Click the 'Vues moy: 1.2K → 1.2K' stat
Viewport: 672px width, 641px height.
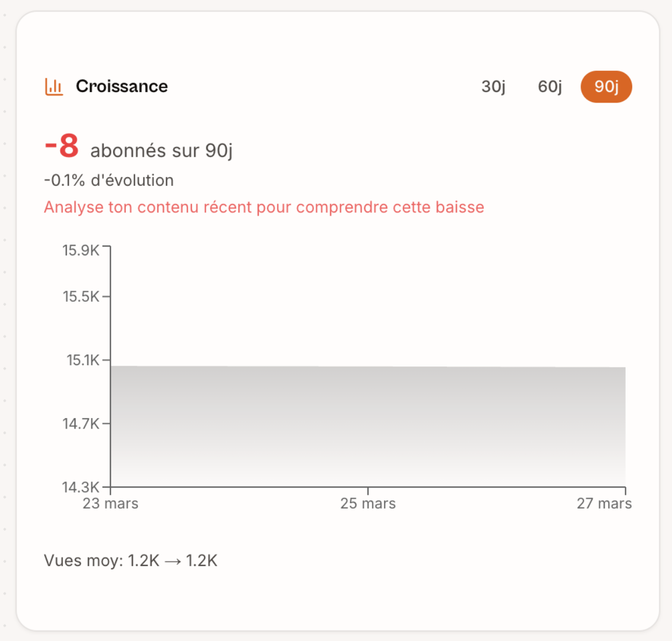click(131, 560)
